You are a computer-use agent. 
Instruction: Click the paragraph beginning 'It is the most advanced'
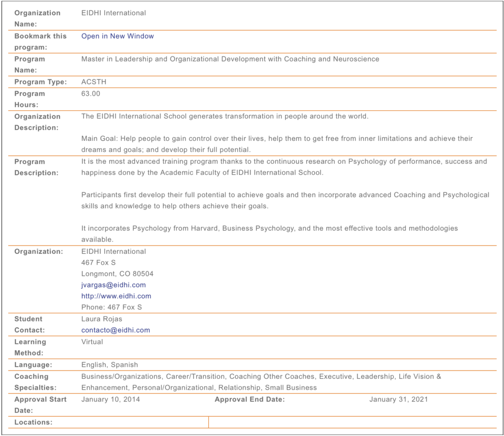284,167
